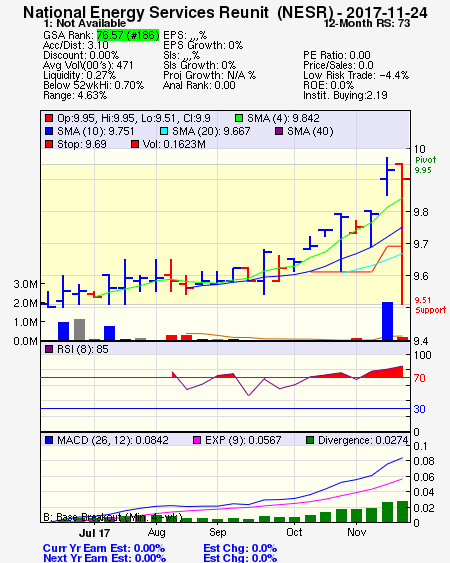This screenshot has width=450, height=563.
Task: Click the purple SMA (40) legend swatch
Action: (x=279, y=131)
